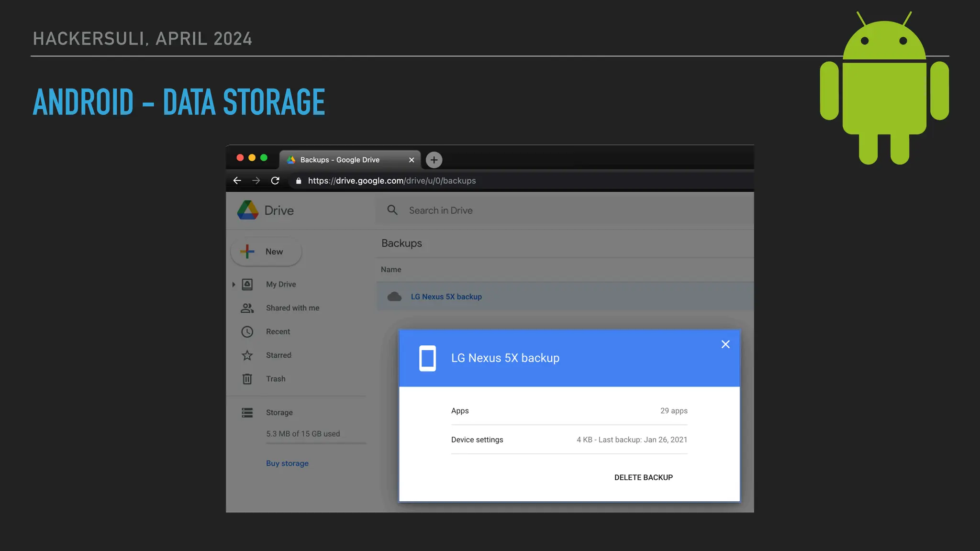Click the 29 apps value

click(674, 411)
